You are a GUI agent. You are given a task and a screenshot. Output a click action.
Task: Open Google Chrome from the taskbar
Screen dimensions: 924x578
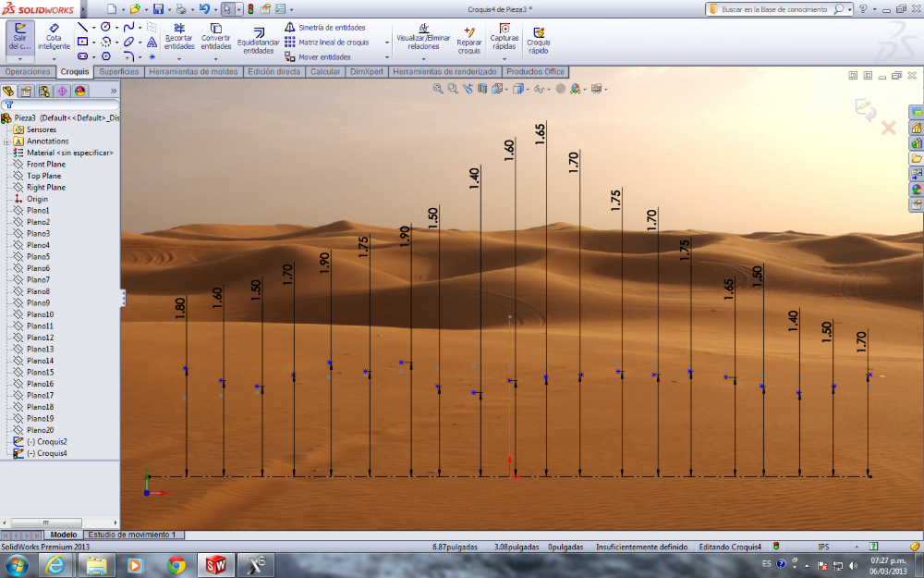[176, 566]
